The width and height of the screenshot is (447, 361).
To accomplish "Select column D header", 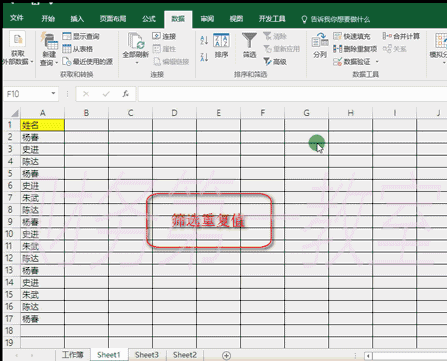I will pos(174,113).
